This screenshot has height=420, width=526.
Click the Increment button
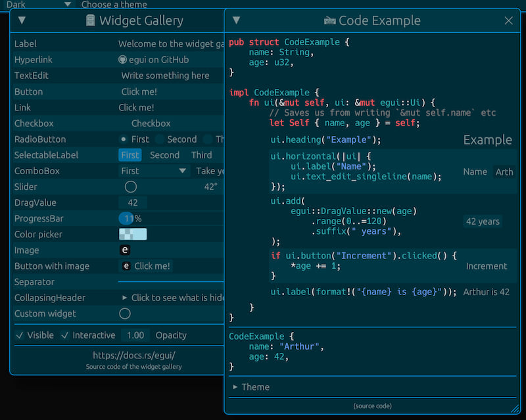coord(487,266)
